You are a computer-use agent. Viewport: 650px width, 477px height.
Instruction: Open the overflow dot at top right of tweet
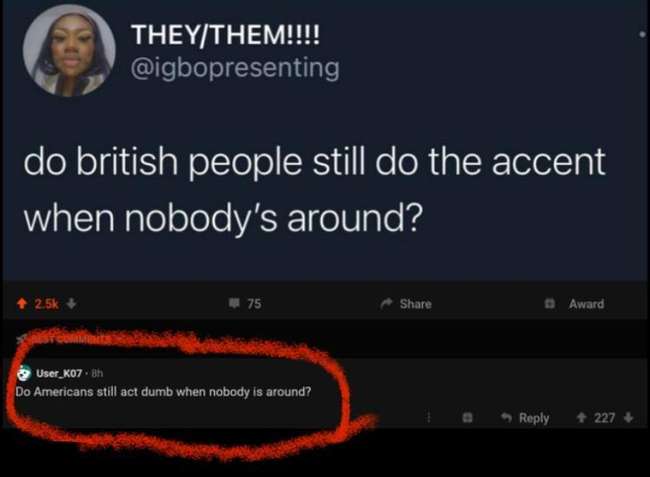pyautogui.click(x=642, y=35)
